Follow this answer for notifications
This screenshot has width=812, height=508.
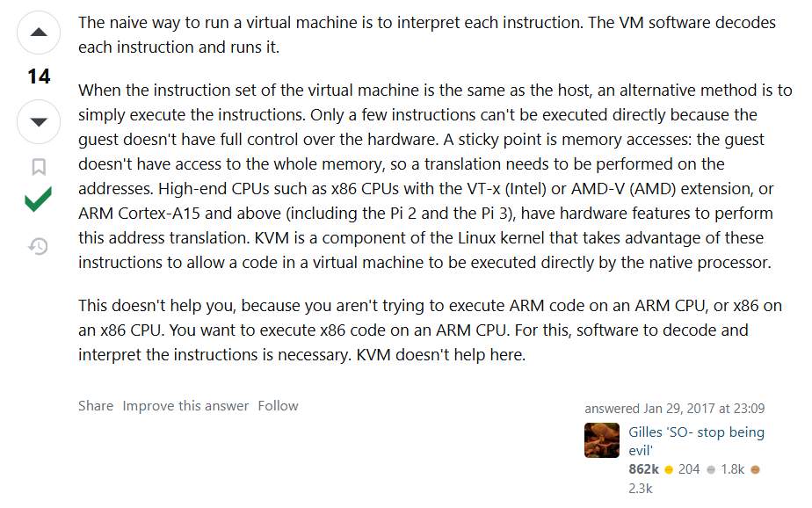(x=278, y=405)
